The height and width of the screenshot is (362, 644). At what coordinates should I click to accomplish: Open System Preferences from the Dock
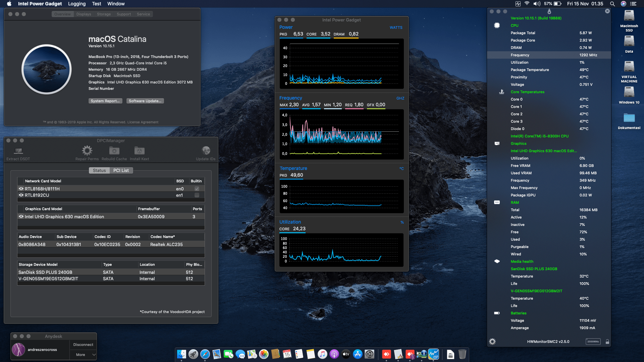369,354
